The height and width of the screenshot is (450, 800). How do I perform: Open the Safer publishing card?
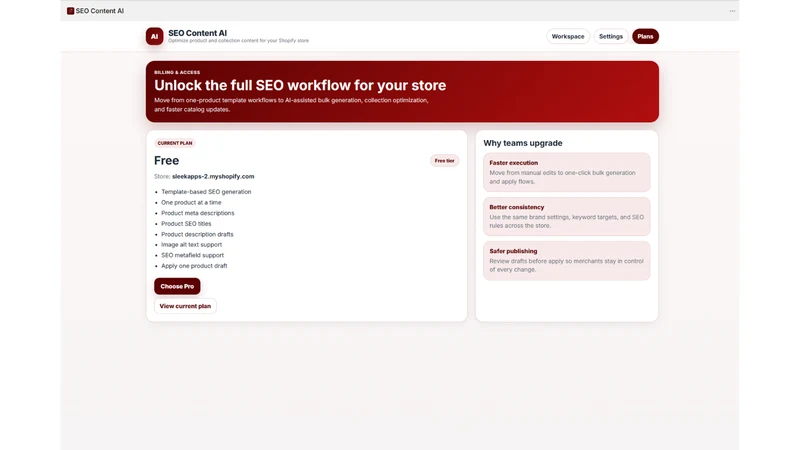tap(566, 261)
